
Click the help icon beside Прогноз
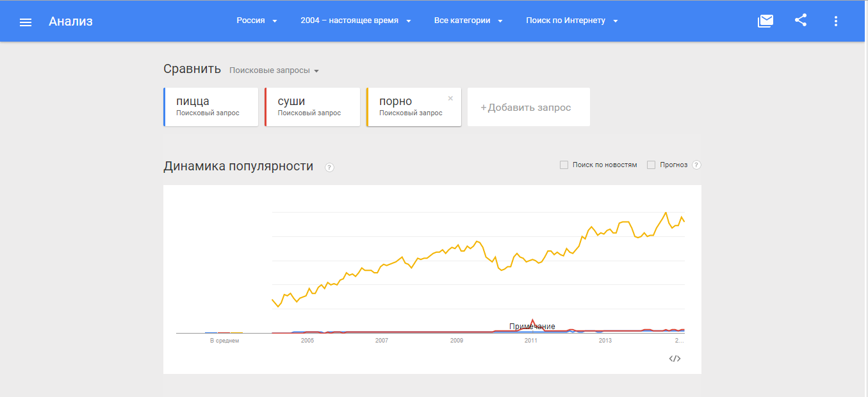(x=696, y=165)
